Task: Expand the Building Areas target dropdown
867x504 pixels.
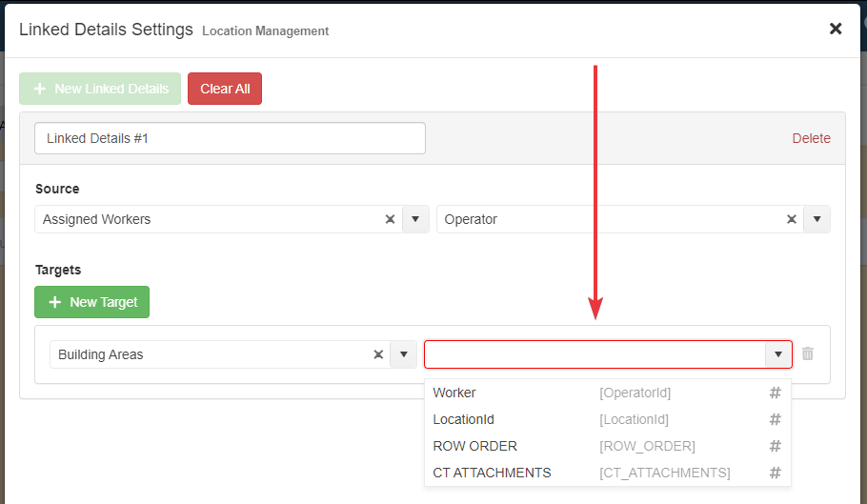Action: pos(403,354)
